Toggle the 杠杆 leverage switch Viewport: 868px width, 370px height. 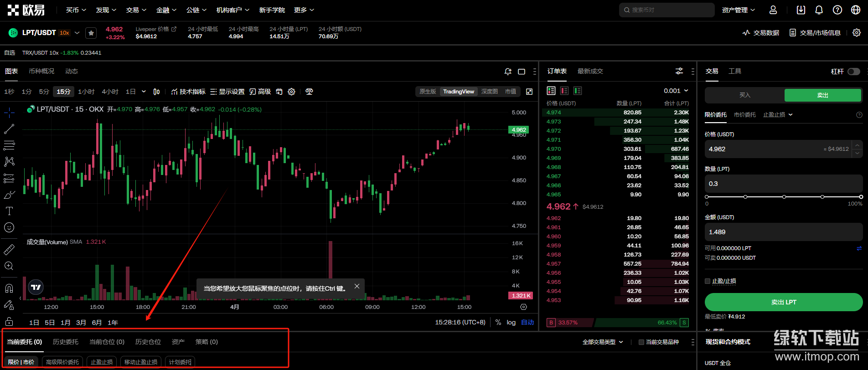853,72
